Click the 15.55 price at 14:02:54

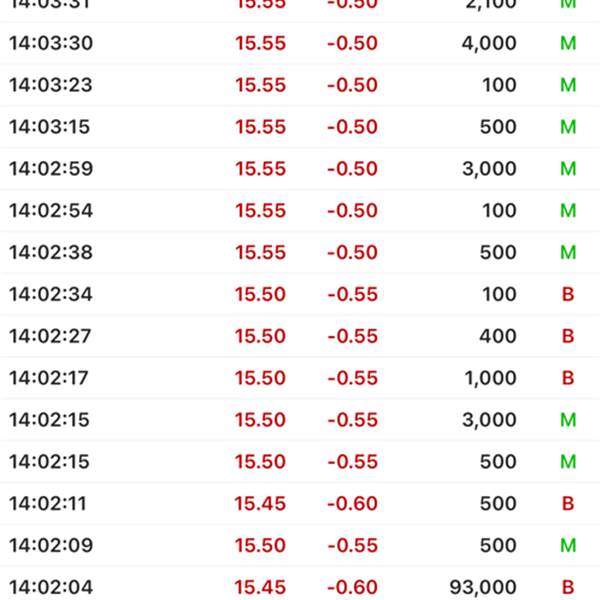(x=260, y=211)
